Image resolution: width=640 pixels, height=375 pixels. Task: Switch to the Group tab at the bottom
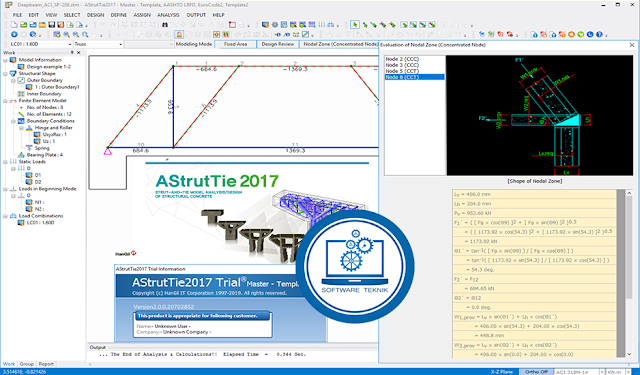(x=27, y=364)
